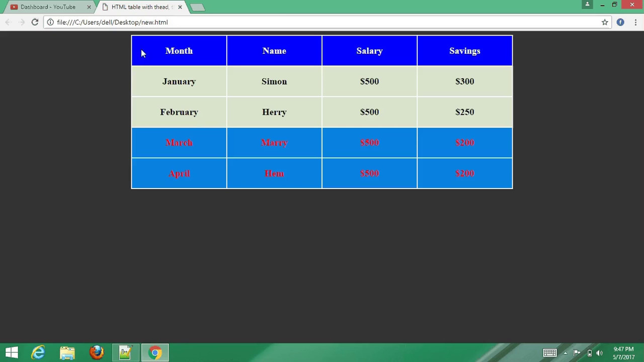The height and width of the screenshot is (362, 644).
Task: Switch to the Dashboard - YouTube tab
Action: coord(48,7)
